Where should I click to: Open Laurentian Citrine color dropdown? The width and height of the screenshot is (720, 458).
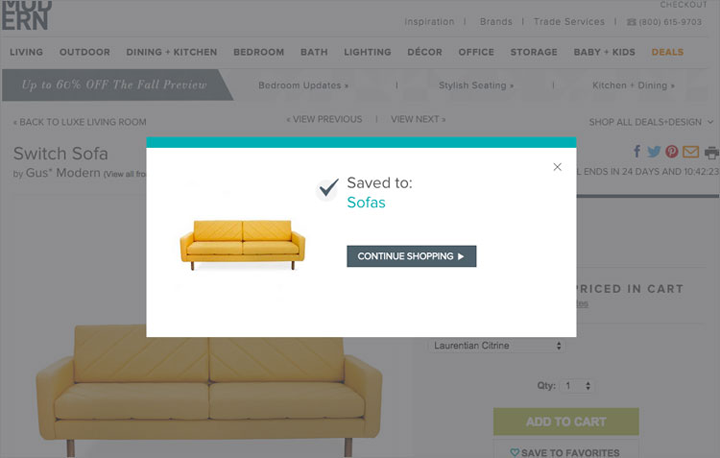(497, 345)
